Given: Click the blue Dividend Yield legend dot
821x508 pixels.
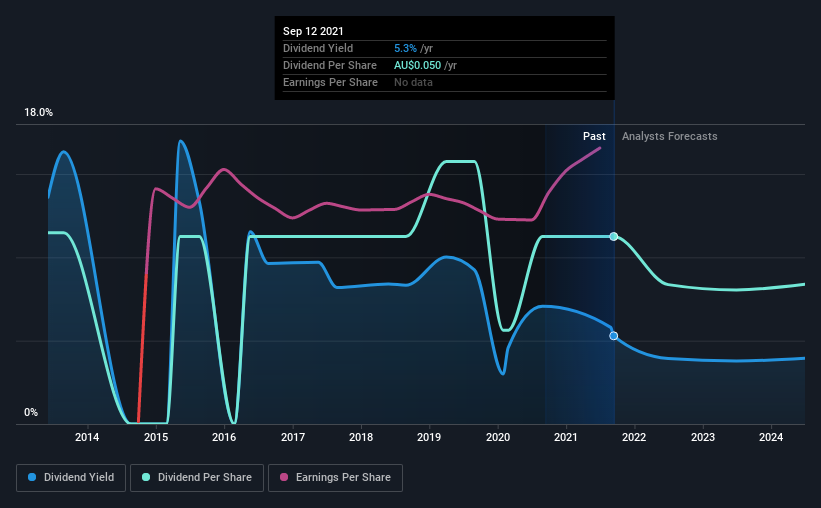Looking at the screenshot, I should (32, 477).
